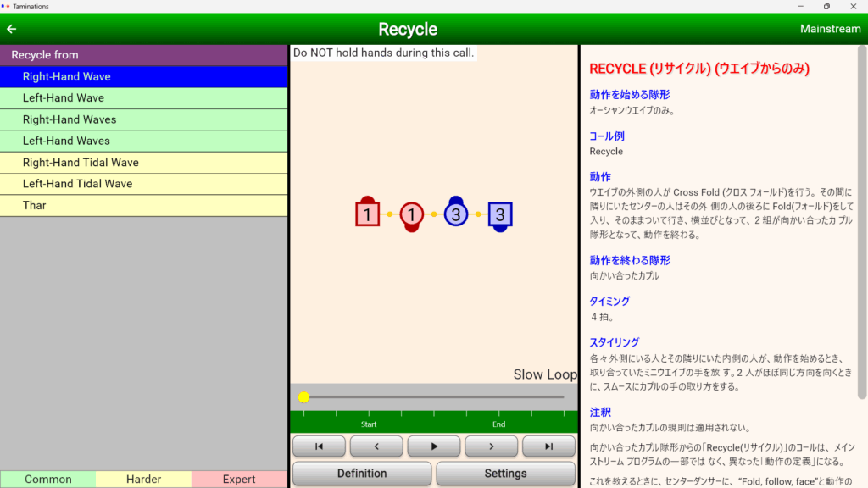The image size is (868, 488).
Task: Select Left-Hand Wave formation
Action: (x=144, y=98)
